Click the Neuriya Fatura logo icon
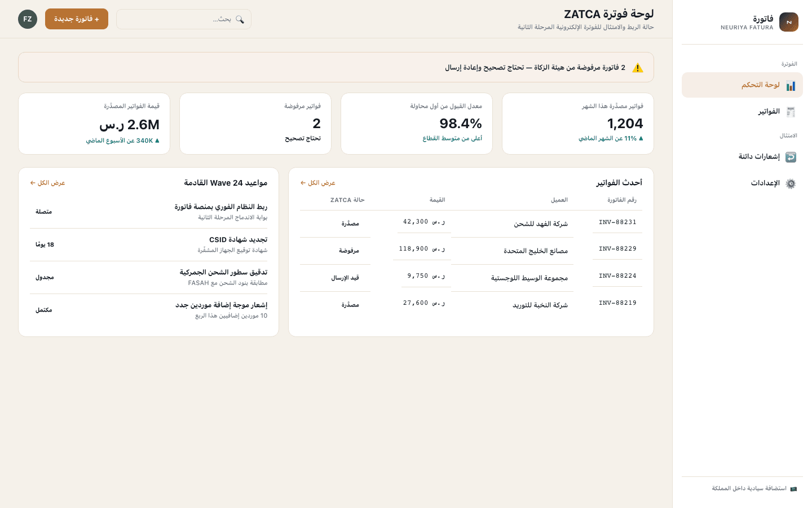The height and width of the screenshot is (508, 812). 788,22
